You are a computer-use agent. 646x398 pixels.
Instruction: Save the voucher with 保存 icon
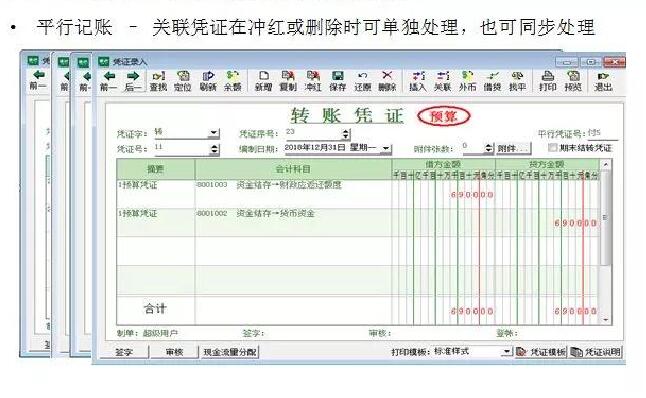click(338, 81)
